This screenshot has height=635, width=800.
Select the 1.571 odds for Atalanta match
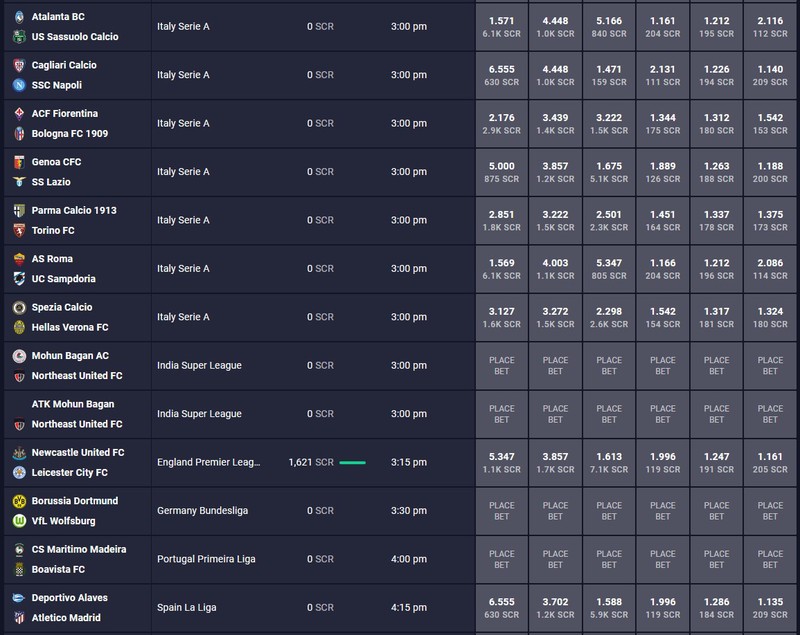(502, 27)
